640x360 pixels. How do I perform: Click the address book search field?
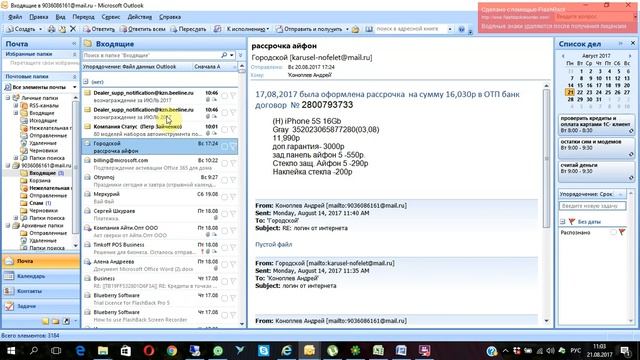410,29
